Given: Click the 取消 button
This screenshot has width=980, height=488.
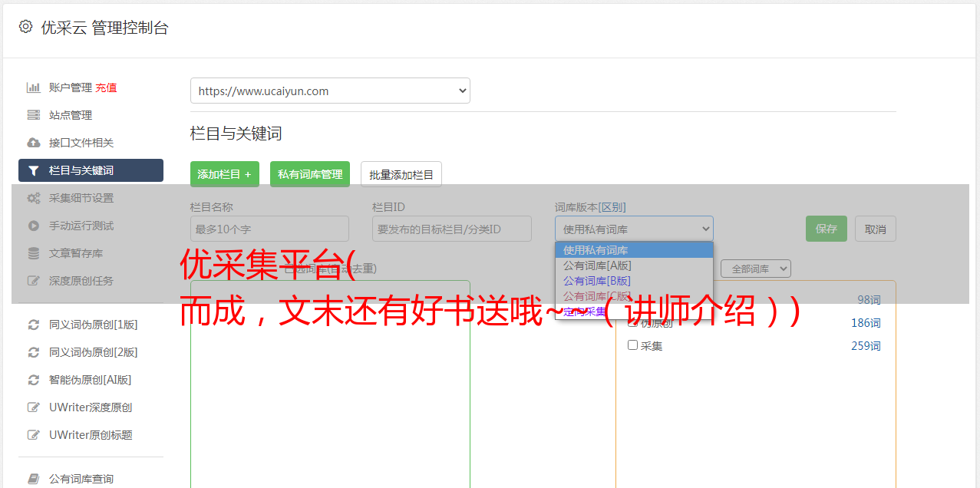Looking at the screenshot, I should (876, 229).
